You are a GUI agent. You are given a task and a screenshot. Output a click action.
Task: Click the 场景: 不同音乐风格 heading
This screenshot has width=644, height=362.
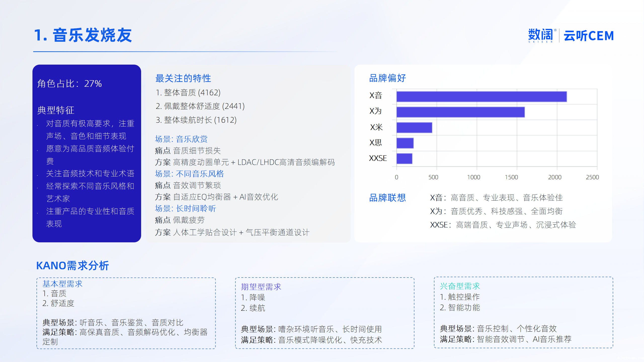[189, 173]
